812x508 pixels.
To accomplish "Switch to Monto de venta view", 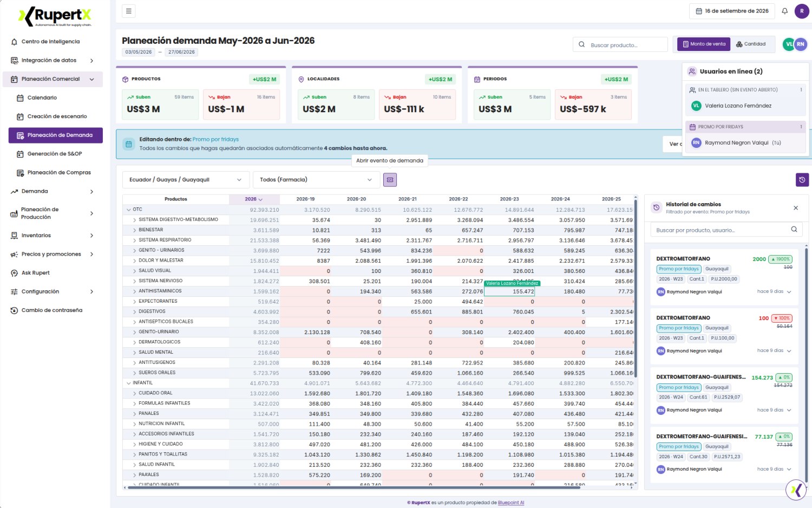I will pyautogui.click(x=704, y=44).
